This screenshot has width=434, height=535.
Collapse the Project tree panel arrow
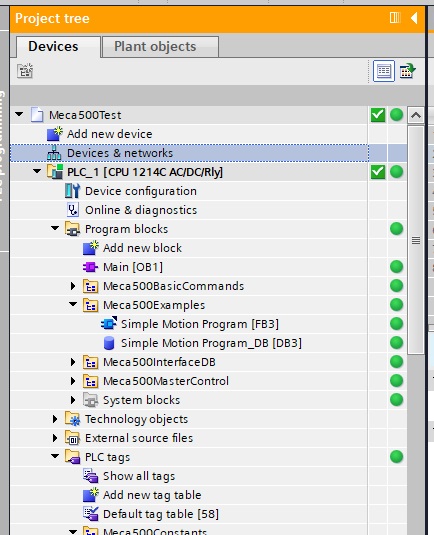tap(414, 18)
